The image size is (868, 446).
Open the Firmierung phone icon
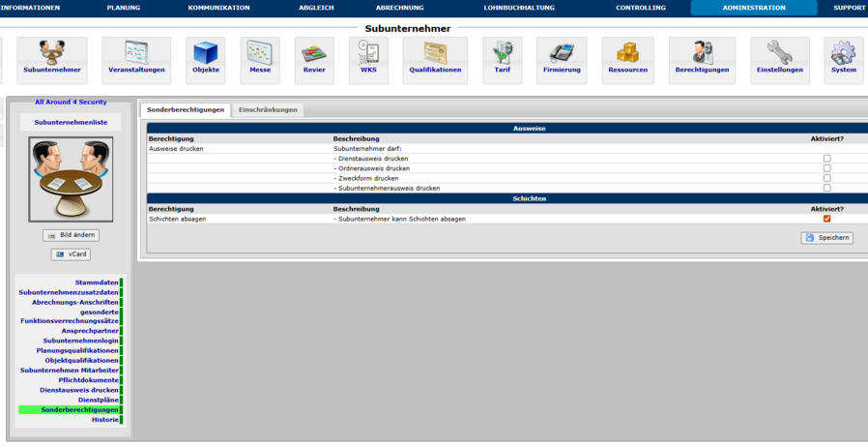coord(562,60)
